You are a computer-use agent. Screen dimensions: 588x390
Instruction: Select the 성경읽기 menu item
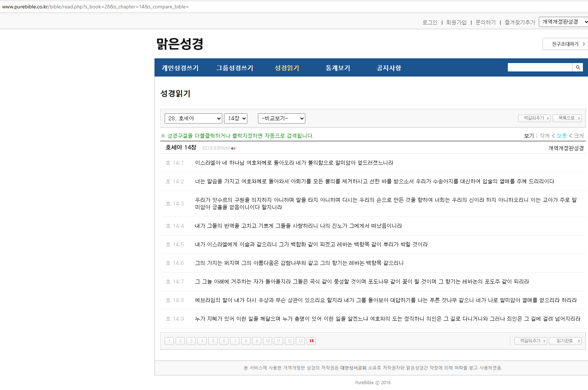287,68
